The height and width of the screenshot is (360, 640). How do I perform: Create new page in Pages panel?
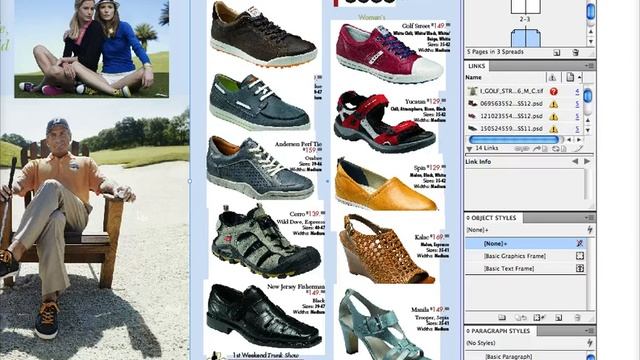point(557,53)
